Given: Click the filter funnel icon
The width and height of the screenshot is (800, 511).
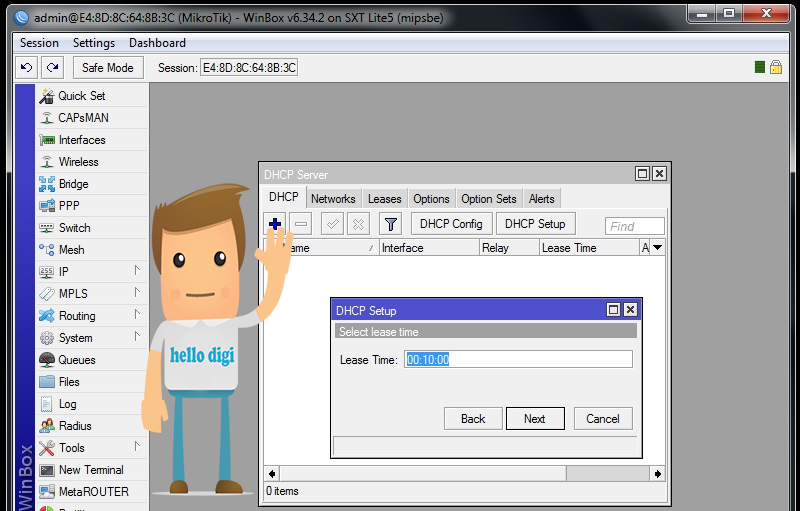Looking at the screenshot, I should pos(391,224).
